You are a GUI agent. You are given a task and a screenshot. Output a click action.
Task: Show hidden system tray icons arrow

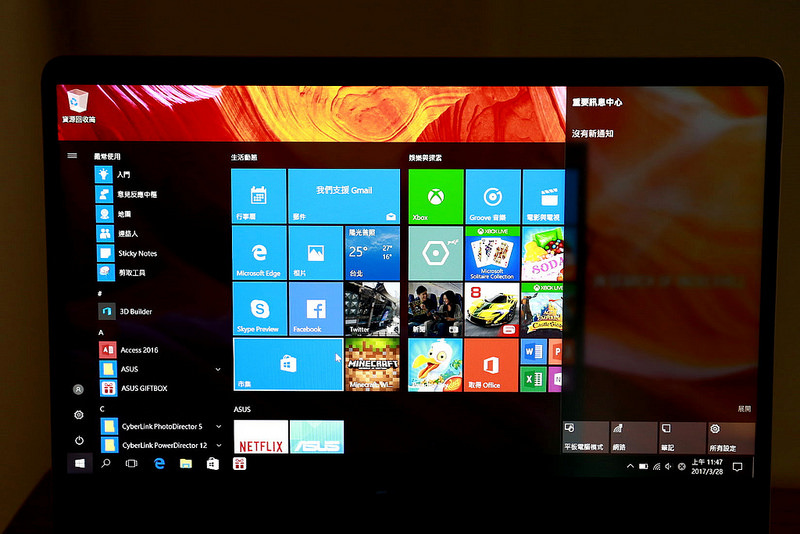pyautogui.click(x=631, y=466)
